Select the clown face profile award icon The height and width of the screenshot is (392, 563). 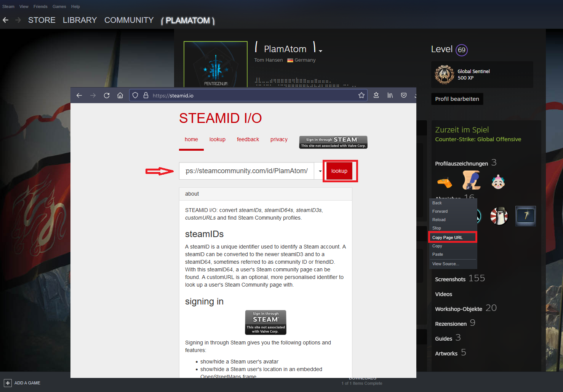(x=498, y=182)
